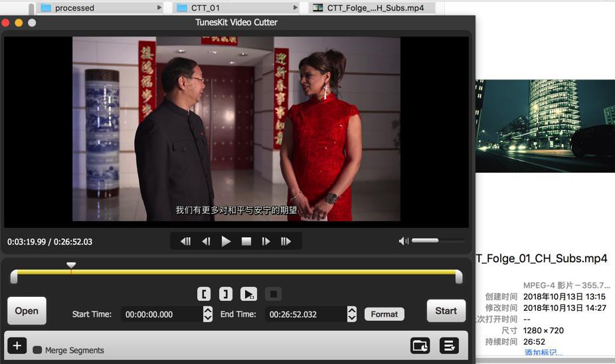Click the 2018年10月13日 14:27 modified date

click(x=565, y=308)
